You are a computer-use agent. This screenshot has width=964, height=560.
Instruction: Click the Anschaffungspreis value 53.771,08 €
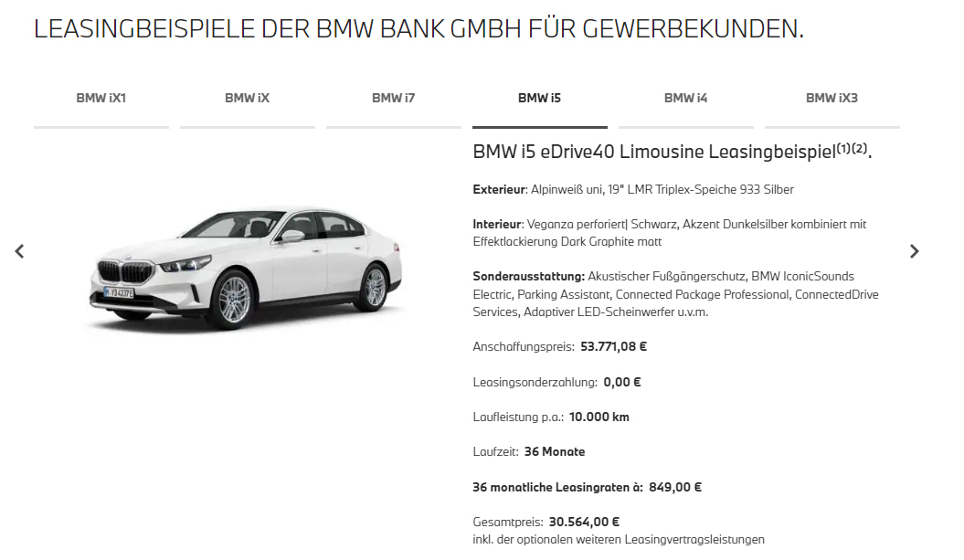point(613,347)
